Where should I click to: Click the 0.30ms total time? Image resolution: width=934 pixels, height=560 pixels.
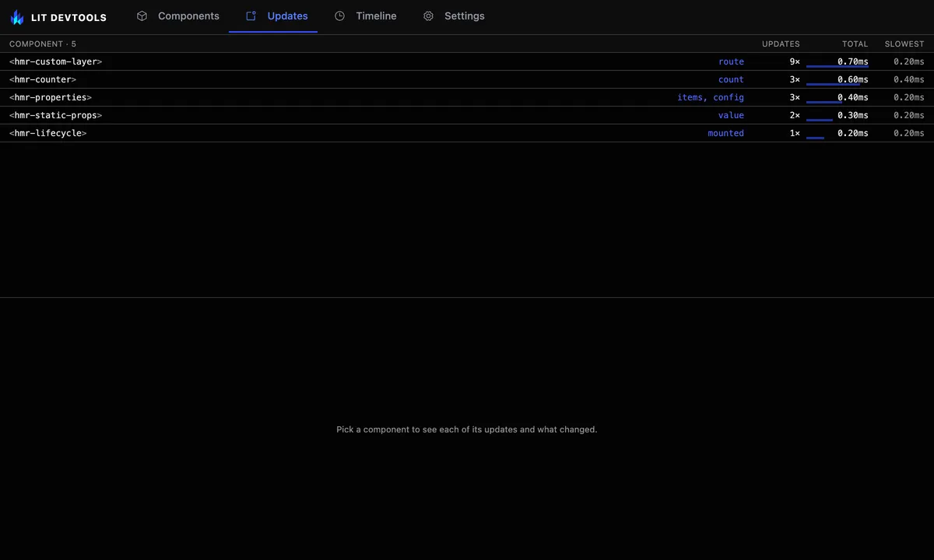point(853,115)
